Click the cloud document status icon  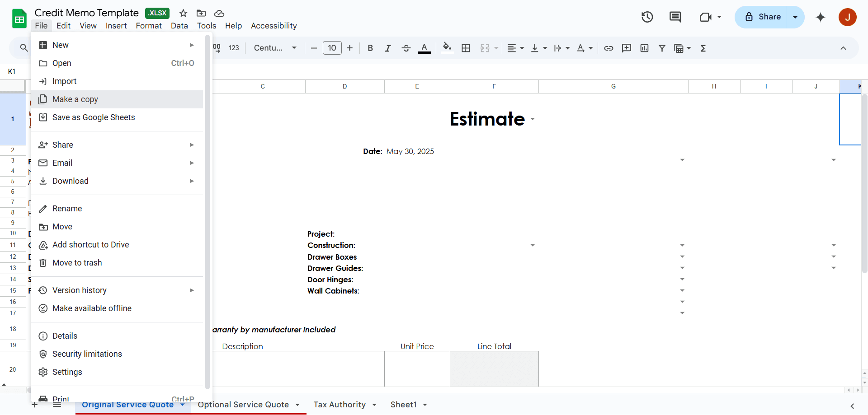click(219, 13)
